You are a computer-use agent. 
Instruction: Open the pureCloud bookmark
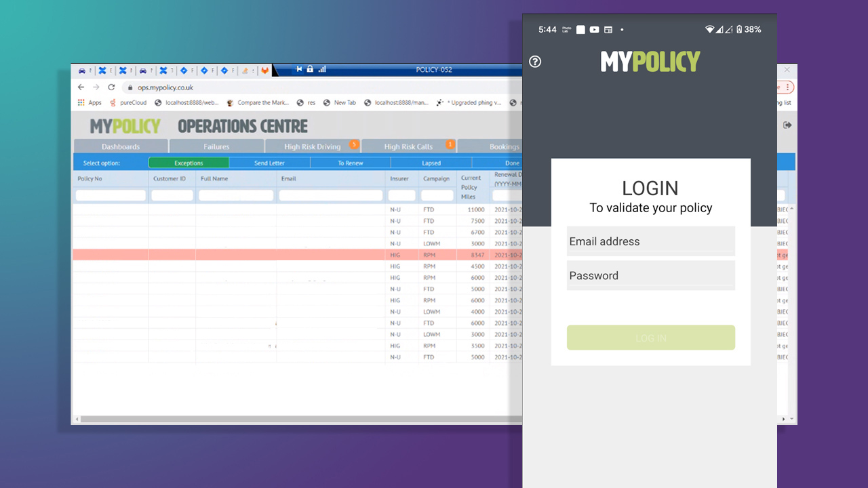[128, 103]
